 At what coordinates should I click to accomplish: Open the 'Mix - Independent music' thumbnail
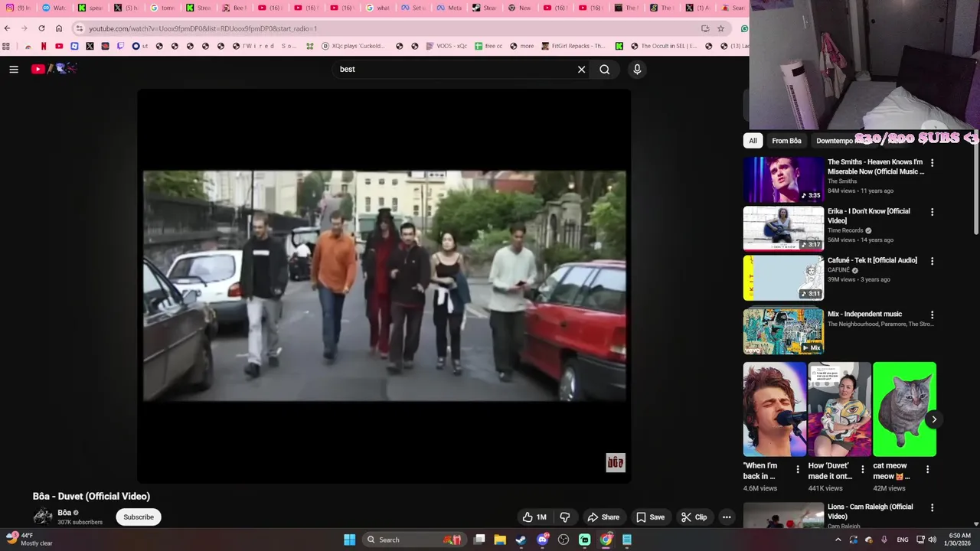783,331
